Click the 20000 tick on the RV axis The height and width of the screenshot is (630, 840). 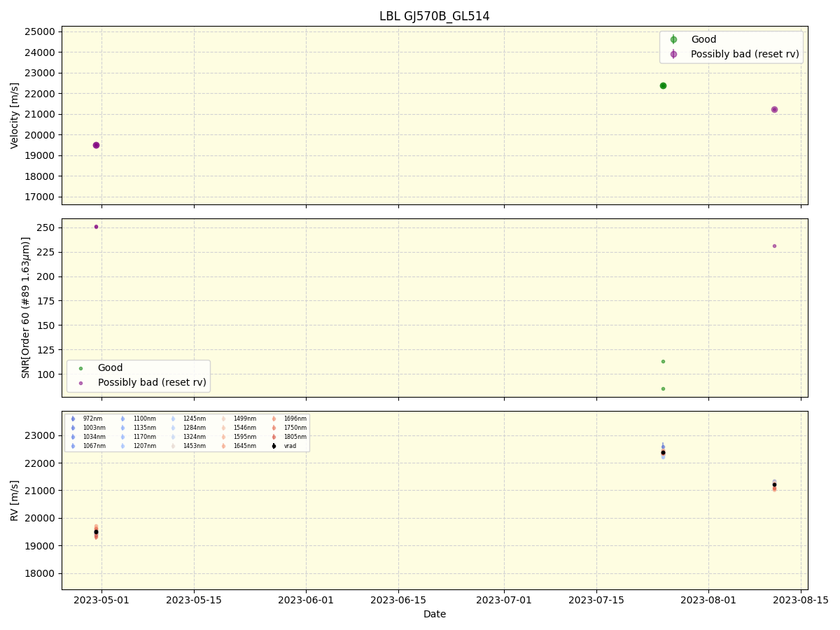pos(40,518)
